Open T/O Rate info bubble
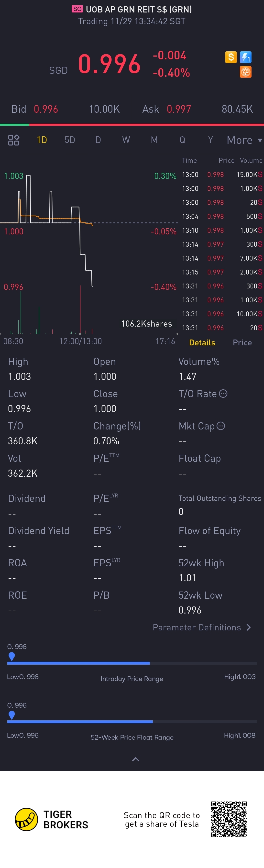This screenshot has width=264, height=868. coord(223,394)
